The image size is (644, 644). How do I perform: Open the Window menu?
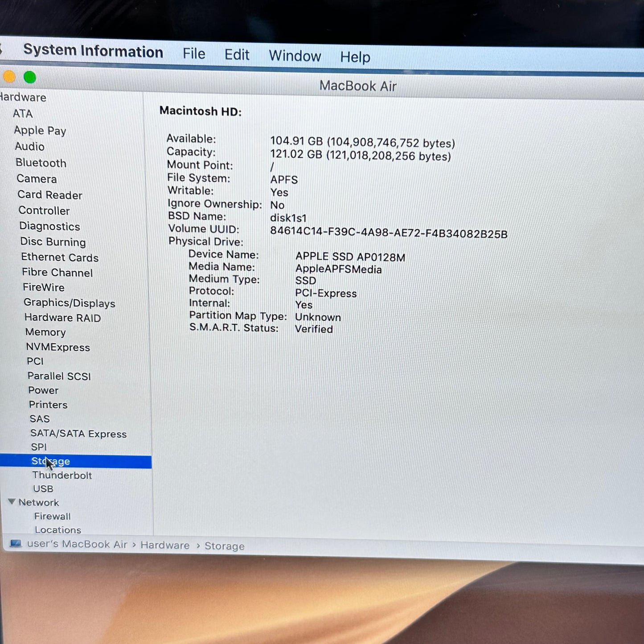295,56
